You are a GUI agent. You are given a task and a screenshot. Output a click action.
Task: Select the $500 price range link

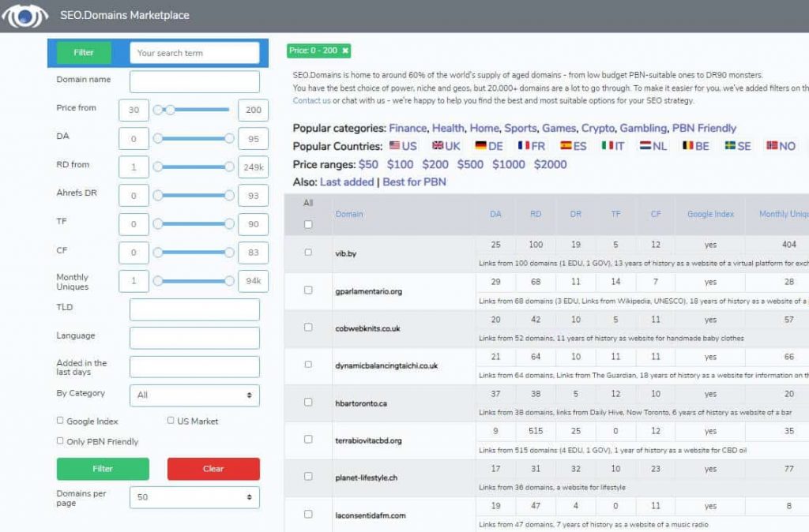pos(470,164)
